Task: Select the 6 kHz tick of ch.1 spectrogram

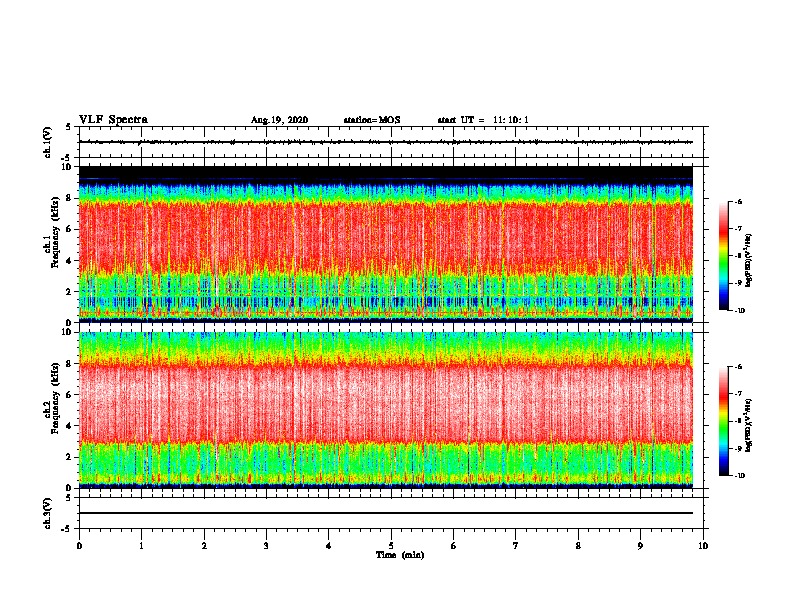Action: tap(70, 229)
